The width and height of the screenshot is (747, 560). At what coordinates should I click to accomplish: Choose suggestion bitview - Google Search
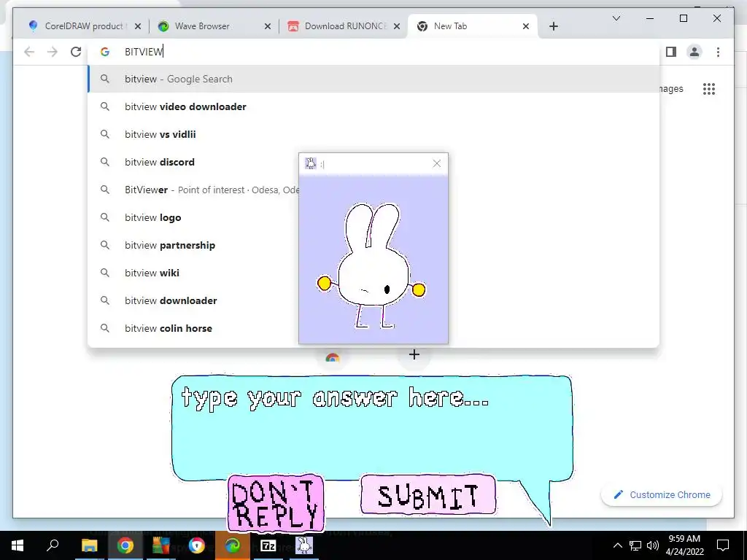pos(373,79)
